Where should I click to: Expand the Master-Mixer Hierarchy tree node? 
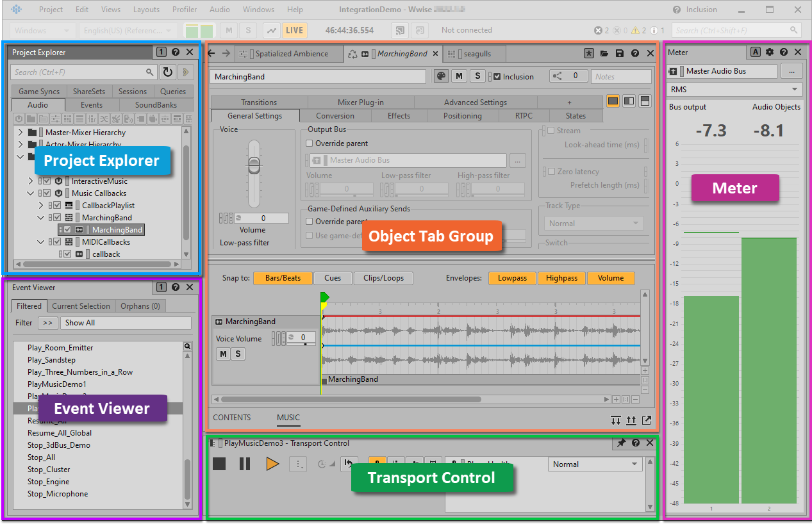click(20, 133)
